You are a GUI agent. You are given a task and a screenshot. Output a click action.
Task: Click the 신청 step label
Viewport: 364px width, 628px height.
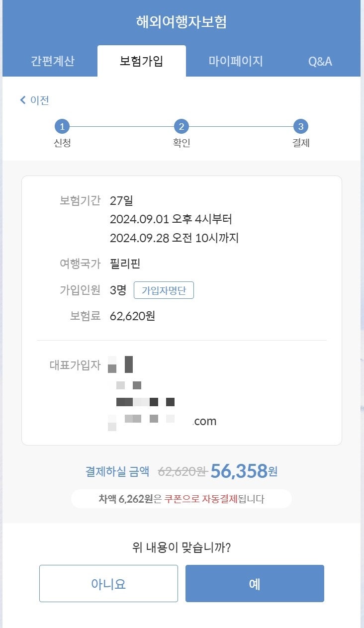[62, 143]
